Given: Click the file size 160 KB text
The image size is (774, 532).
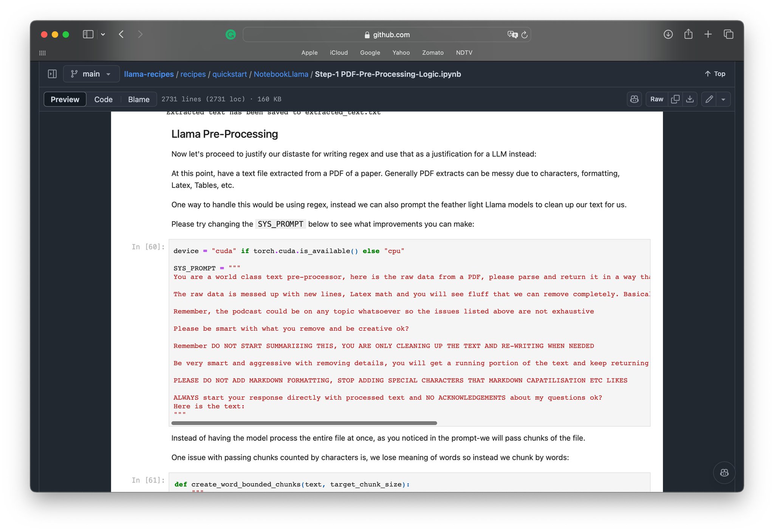Looking at the screenshot, I should coord(269,99).
